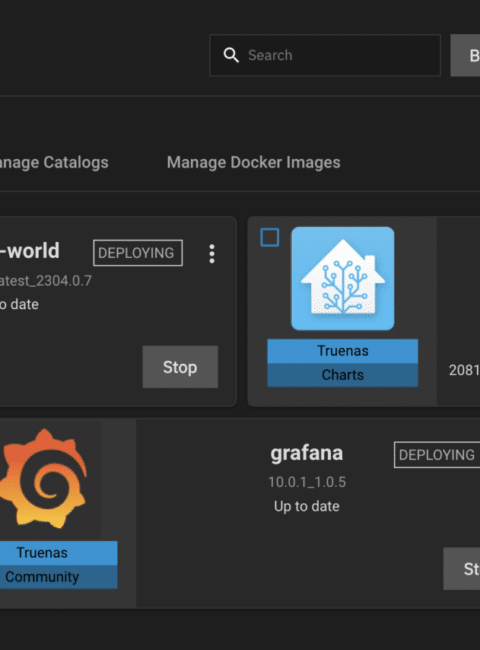Click the version text ending in 2304.0.7
Image resolution: width=480 pixels, height=650 pixels.
tap(46, 281)
